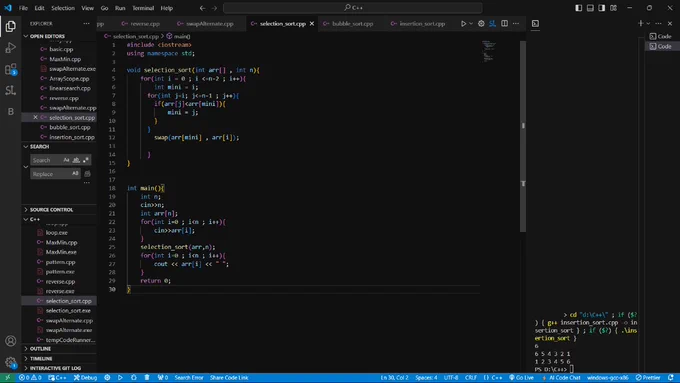
Task: Open the Manage gear icon in the activity bar
Action: [x=10, y=362]
